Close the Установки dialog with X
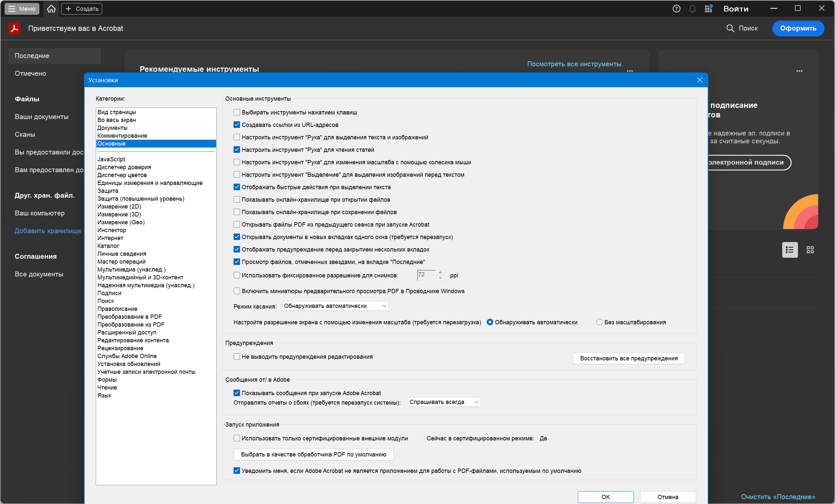Image resolution: width=835 pixels, height=504 pixels. coord(699,80)
